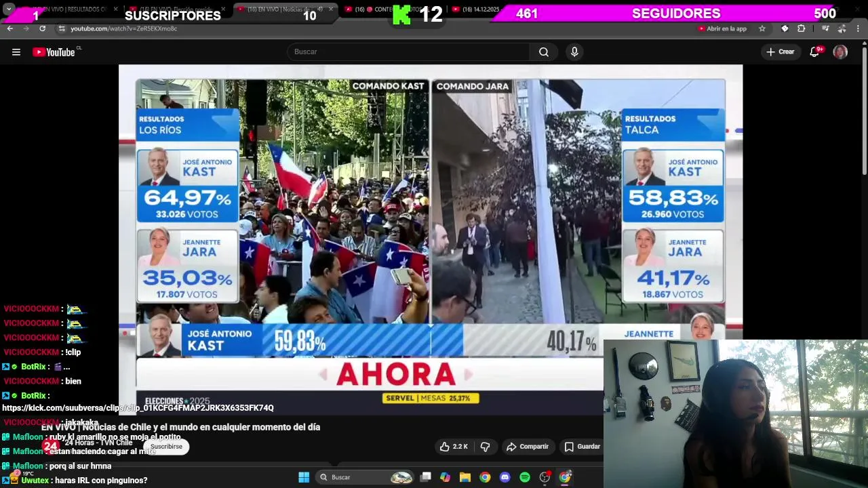Screen dimensions: 868x488
Task: Open Spotify from the taskbar
Action: click(x=525, y=477)
